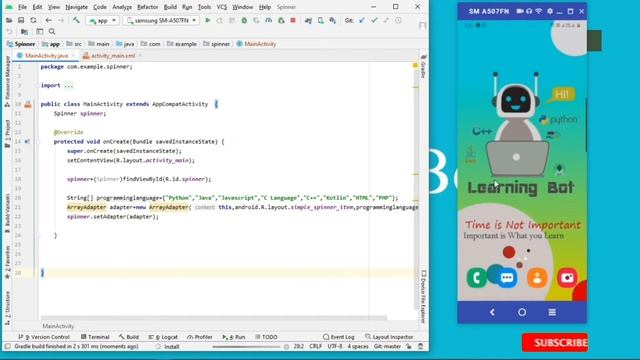
Task: Open the Layout Inspector
Action: click(389, 337)
